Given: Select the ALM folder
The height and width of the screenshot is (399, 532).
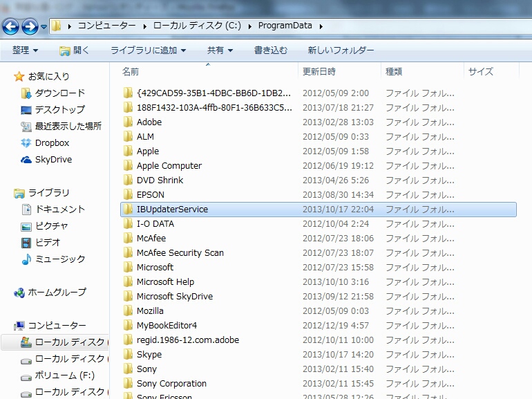Looking at the screenshot, I should pos(145,136).
